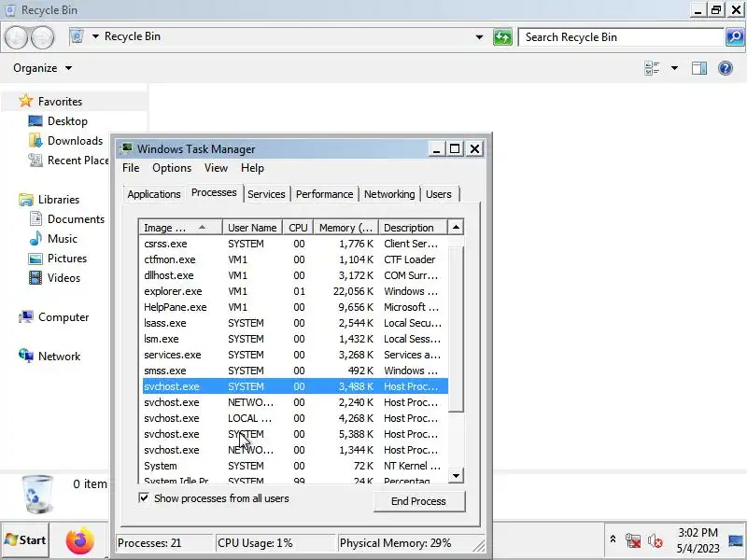
Task: Show hidden tray icons arrow
Action: [613, 539]
